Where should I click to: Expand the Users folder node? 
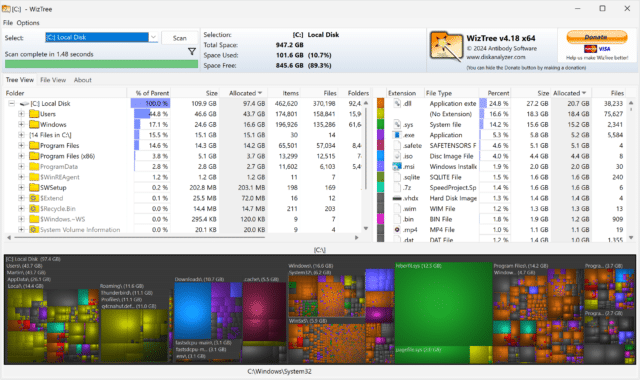pos(21,114)
